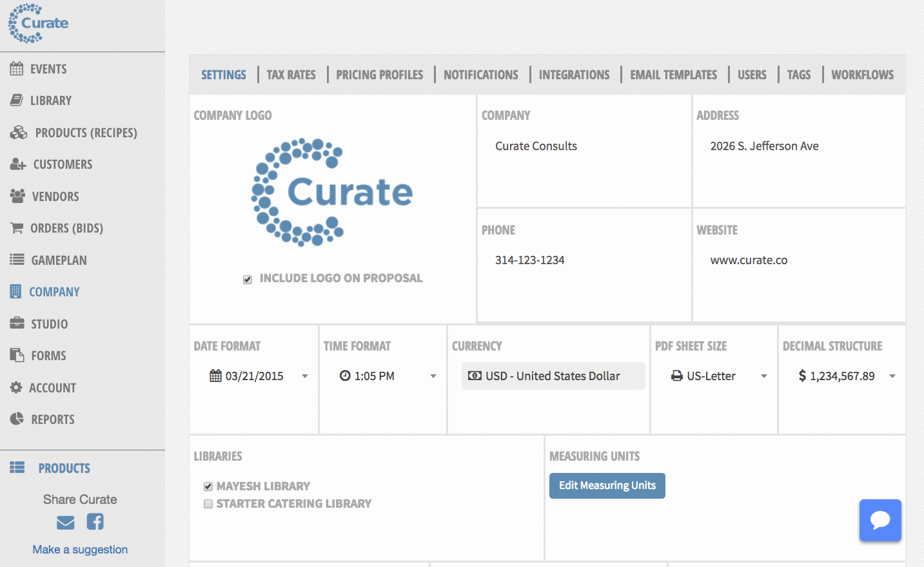Open the Workflows tab
This screenshot has height=567, width=924.
pos(863,75)
